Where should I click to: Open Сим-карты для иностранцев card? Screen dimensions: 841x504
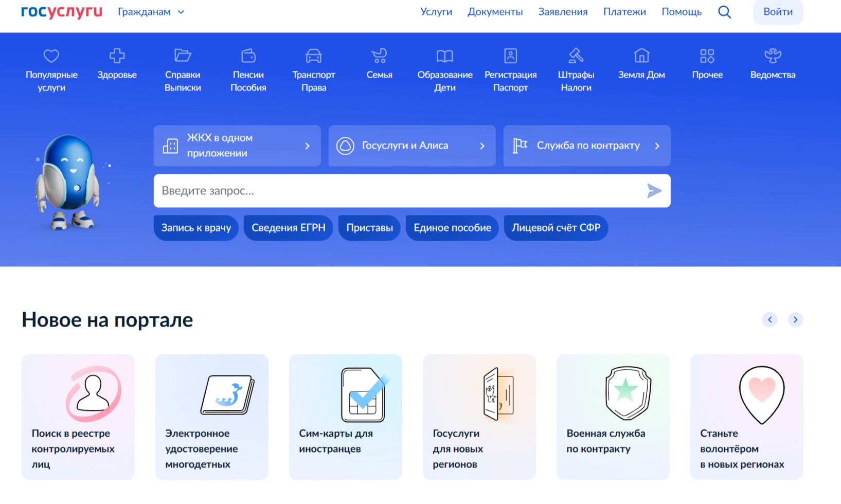coord(345,417)
